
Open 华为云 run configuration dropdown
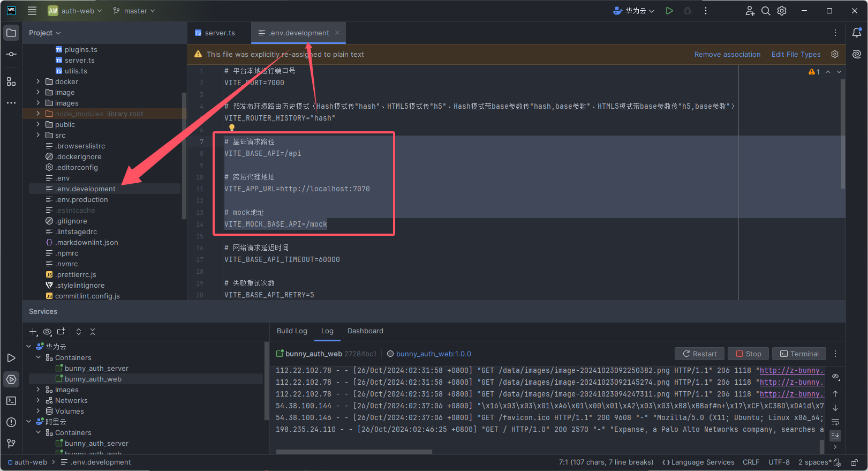[634, 11]
